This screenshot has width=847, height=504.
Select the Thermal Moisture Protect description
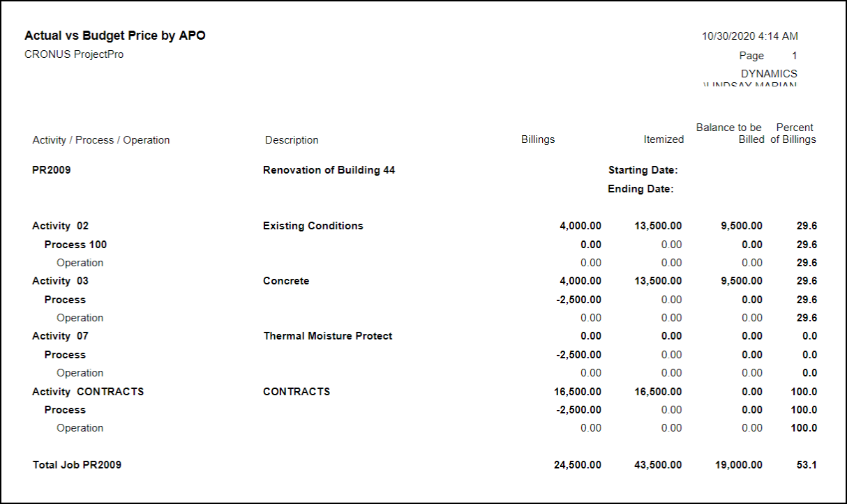click(327, 336)
